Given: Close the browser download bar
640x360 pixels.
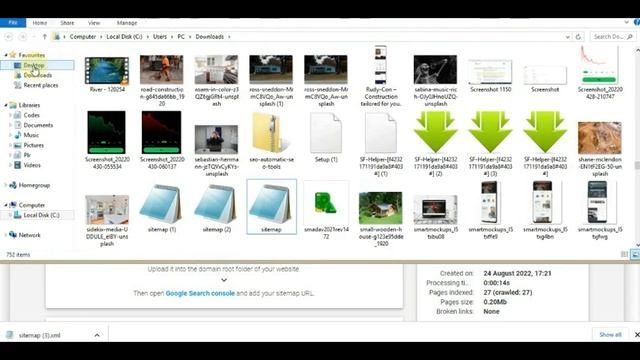Looking at the screenshot, I should coord(637,335).
